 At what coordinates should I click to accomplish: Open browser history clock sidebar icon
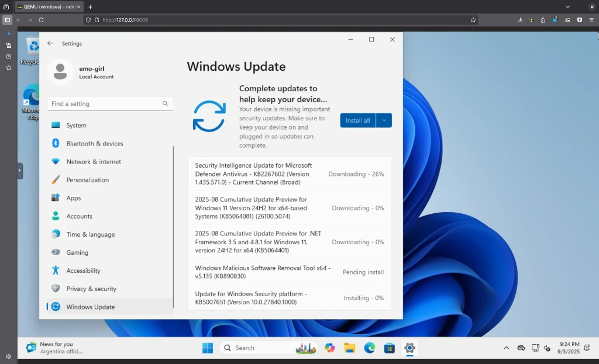8,57
